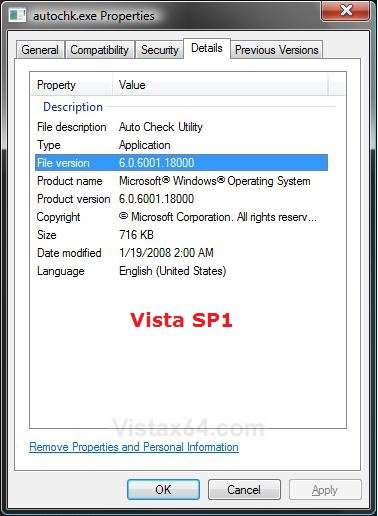The image size is (378, 516).
Task: Select the Product version row
Action: (181, 199)
